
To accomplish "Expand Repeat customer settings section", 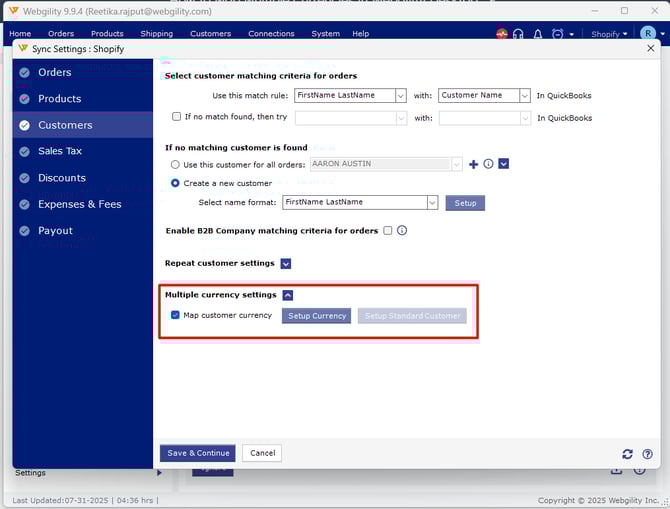I will point(285,264).
